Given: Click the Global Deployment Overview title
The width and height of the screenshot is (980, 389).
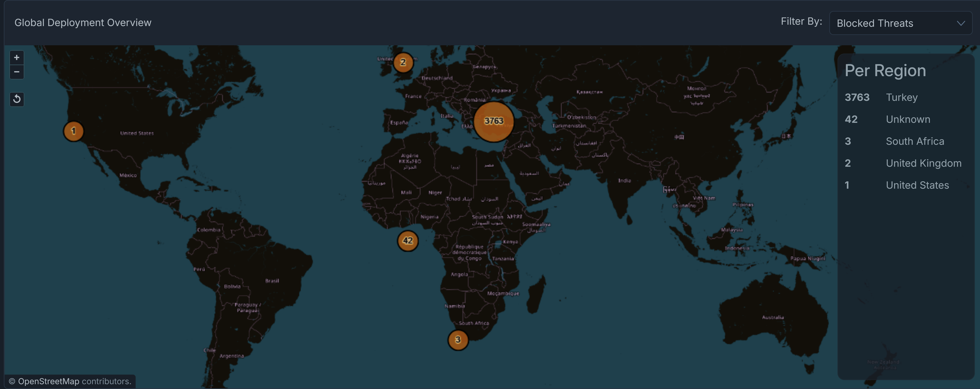Looking at the screenshot, I should click(83, 23).
